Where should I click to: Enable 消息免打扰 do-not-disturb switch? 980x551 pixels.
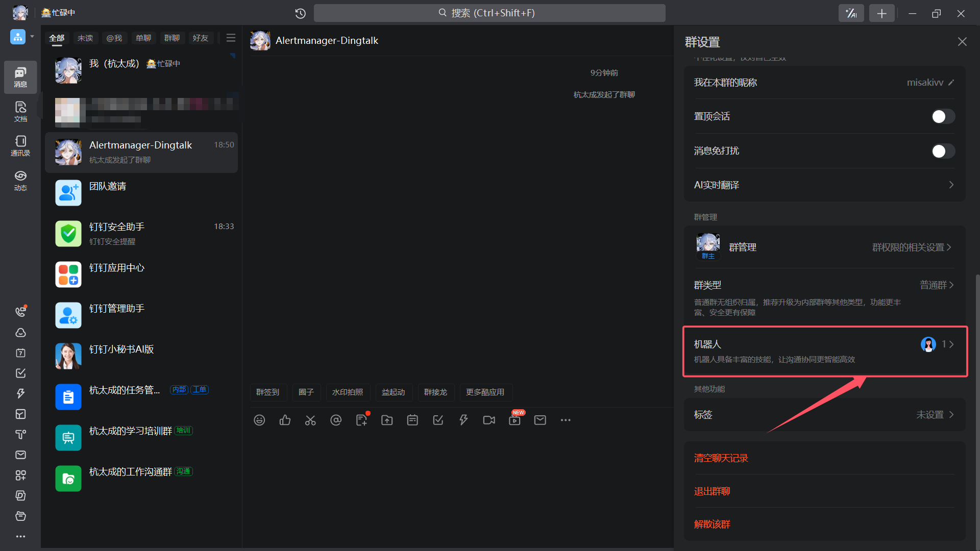point(942,151)
